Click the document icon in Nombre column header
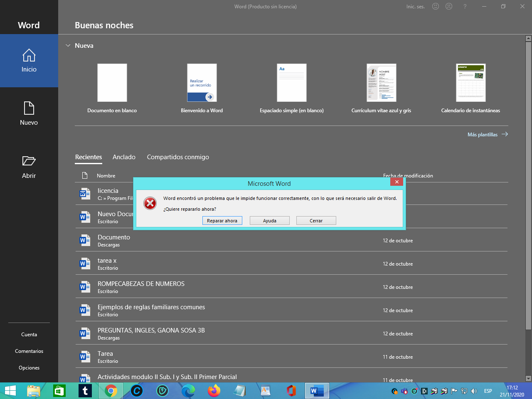Viewport: 532px width, 399px height. pyautogui.click(x=85, y=175)
